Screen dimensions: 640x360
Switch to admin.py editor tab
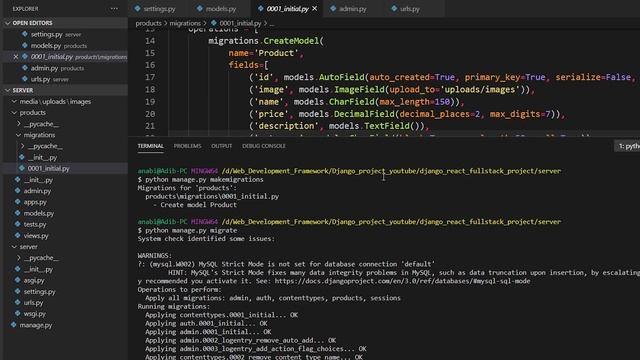[x=353, y=9]
